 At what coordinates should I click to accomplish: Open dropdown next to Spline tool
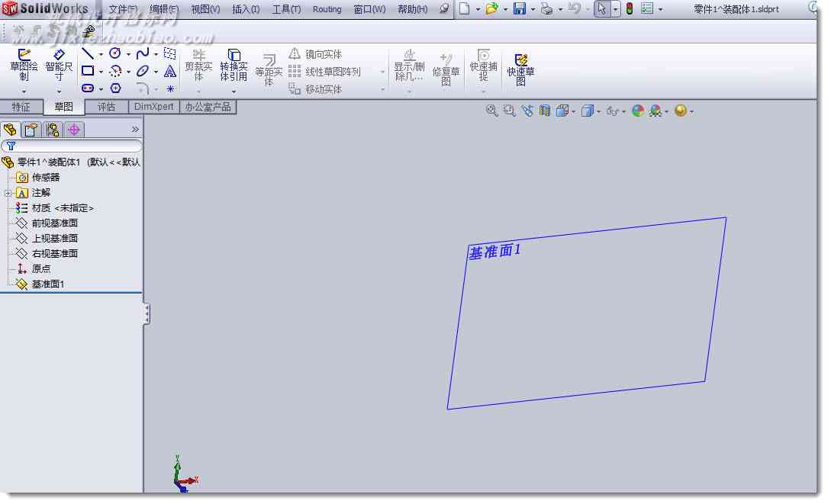[x=156, y=54]
